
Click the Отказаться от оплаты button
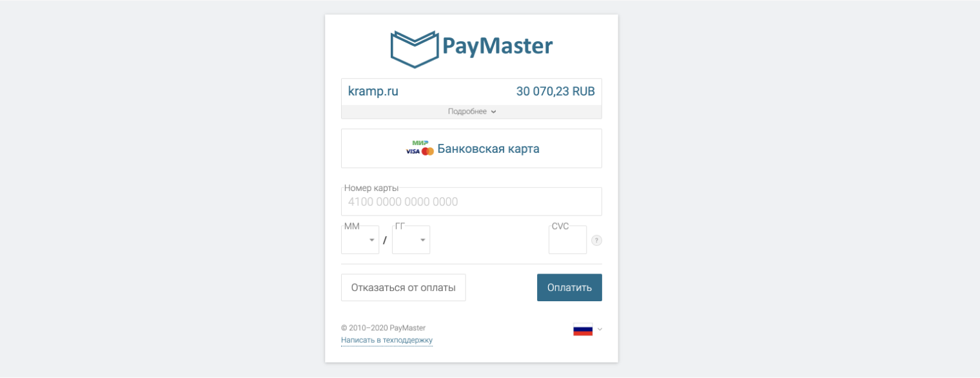click(403, 288)
